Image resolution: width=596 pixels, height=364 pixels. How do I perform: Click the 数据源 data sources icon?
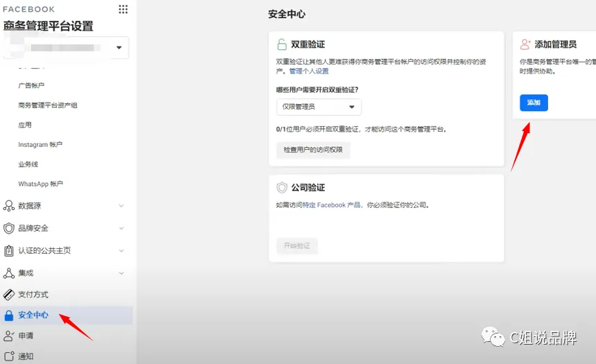9,205
